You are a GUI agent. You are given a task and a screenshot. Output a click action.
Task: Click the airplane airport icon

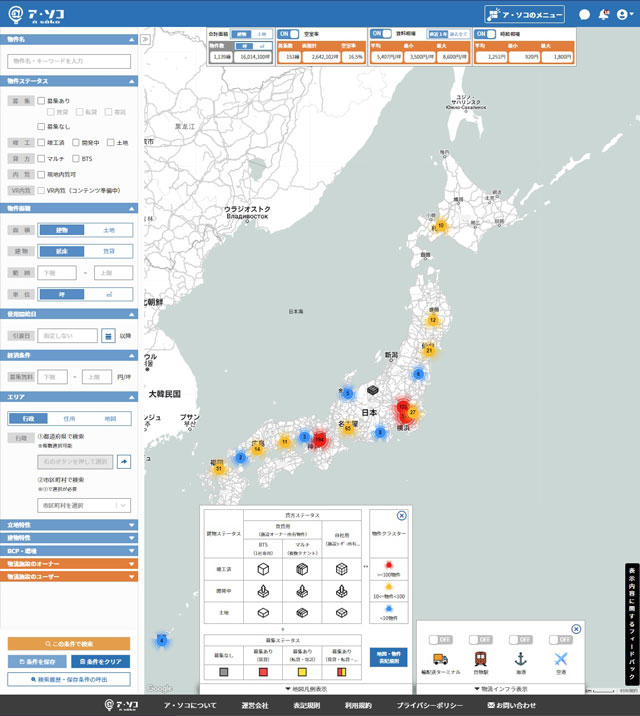pyautogui.click(x=561, y=659)
